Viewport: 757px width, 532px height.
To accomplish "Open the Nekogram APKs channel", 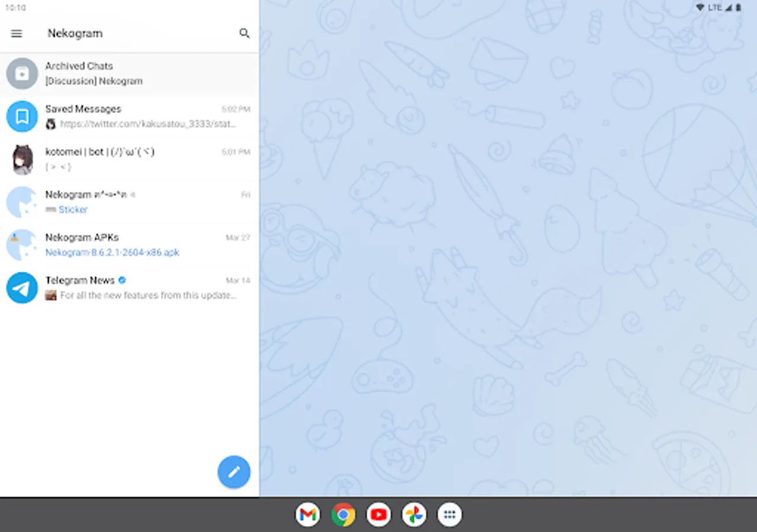I will (x=130, y=245).
